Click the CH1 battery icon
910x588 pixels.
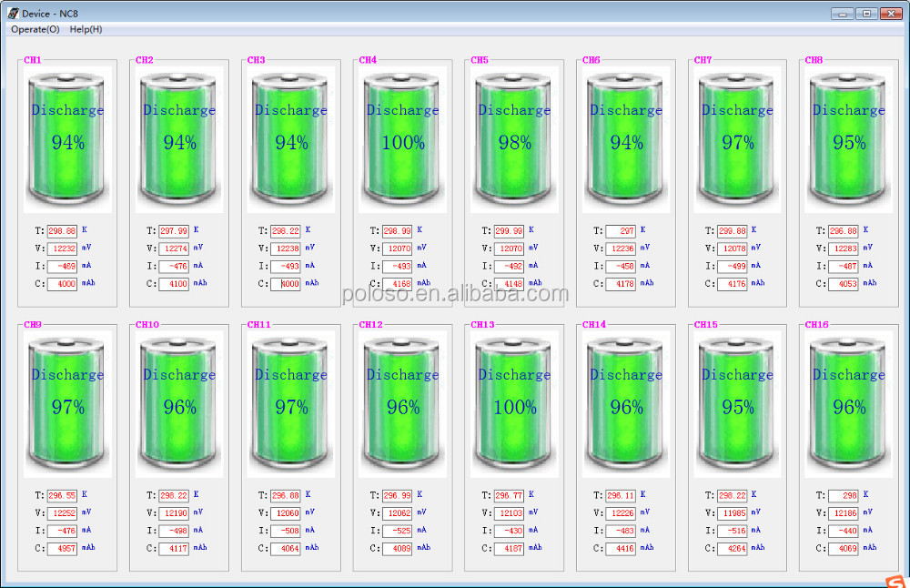pos(68,139)
